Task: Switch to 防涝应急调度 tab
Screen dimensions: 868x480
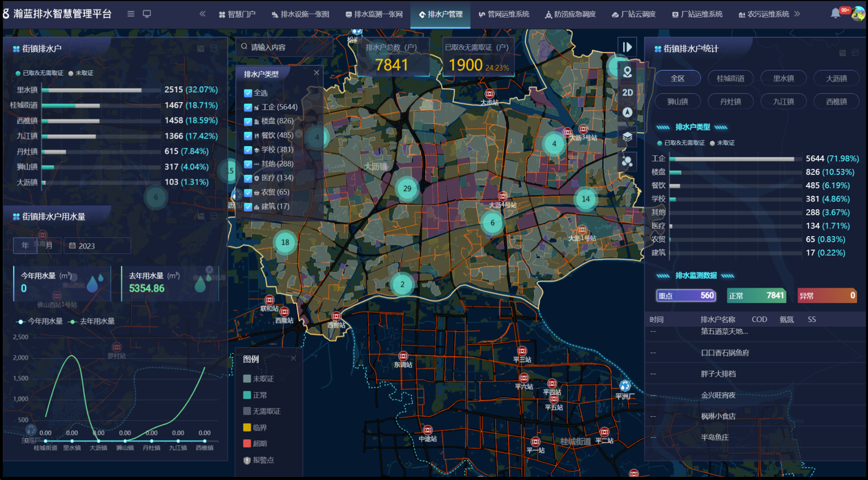Action: (570, 15)
